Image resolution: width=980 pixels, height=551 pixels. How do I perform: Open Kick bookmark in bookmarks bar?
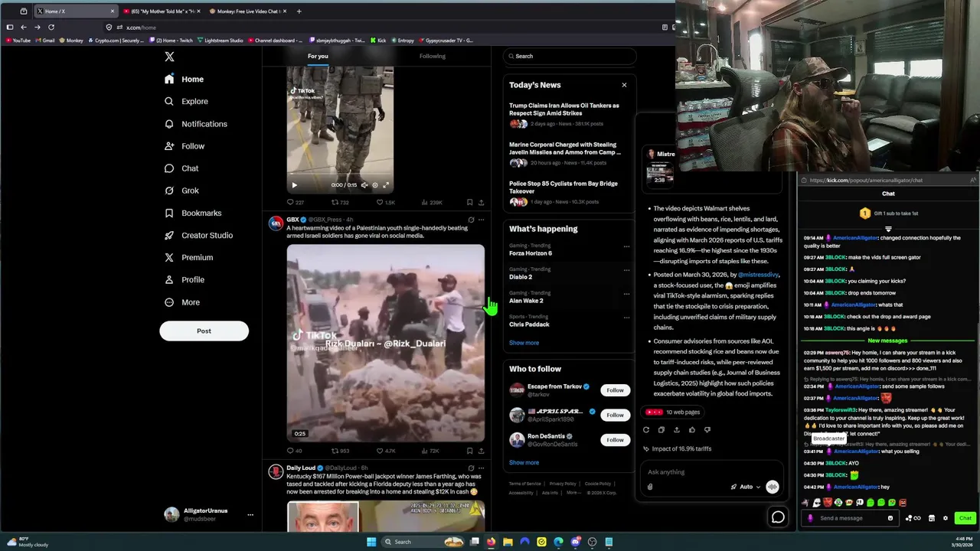point(377,41)
